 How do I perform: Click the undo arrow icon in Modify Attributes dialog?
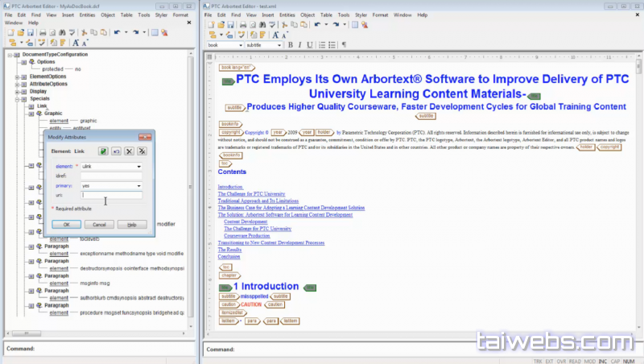(x=116, y=151)
